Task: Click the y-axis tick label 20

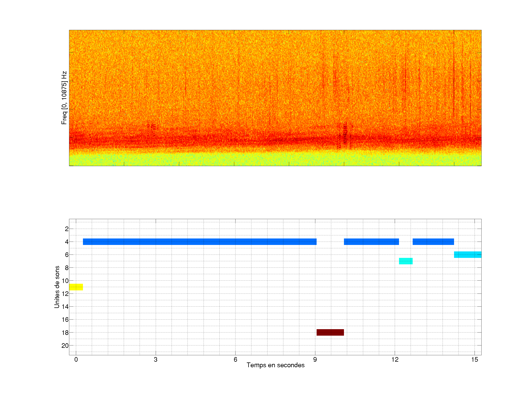Action: [65, 346]
